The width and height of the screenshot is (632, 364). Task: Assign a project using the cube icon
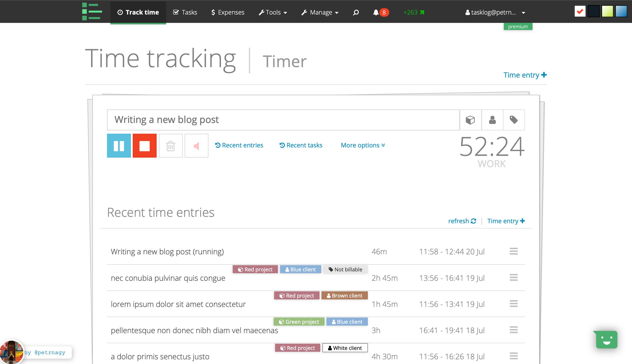[x=470, y=120]
